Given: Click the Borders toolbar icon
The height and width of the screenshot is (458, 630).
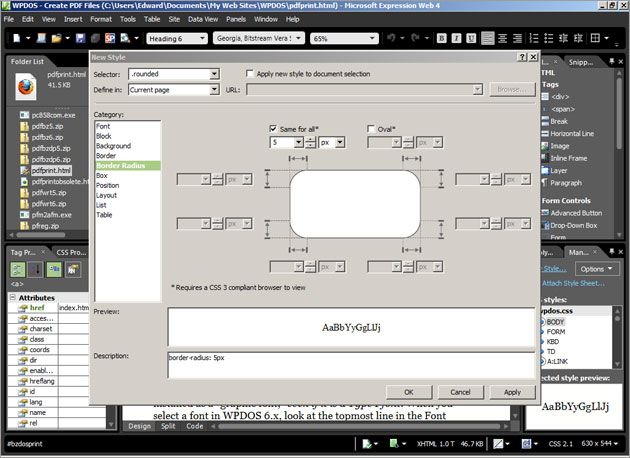Looking at the screenshot, I should (x=595, y=38).
